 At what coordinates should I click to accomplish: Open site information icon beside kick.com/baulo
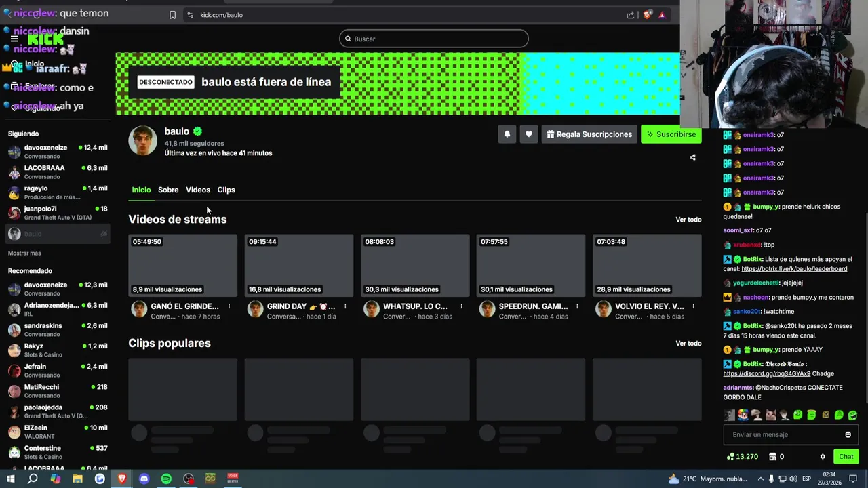(190, 15)
